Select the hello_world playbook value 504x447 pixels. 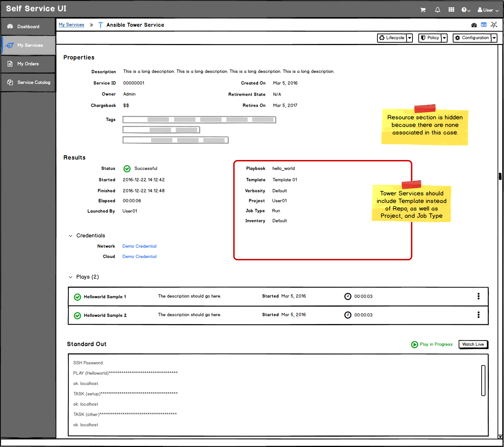coord(283,169)
